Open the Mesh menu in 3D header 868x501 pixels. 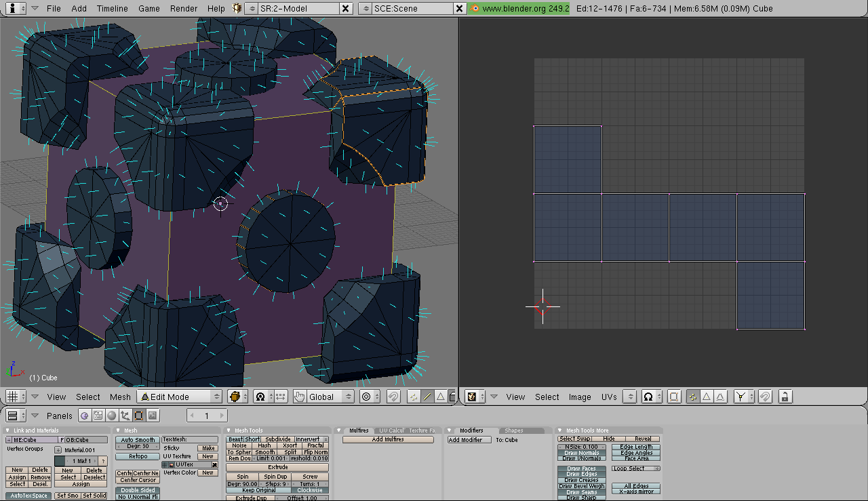pos(120,397)
